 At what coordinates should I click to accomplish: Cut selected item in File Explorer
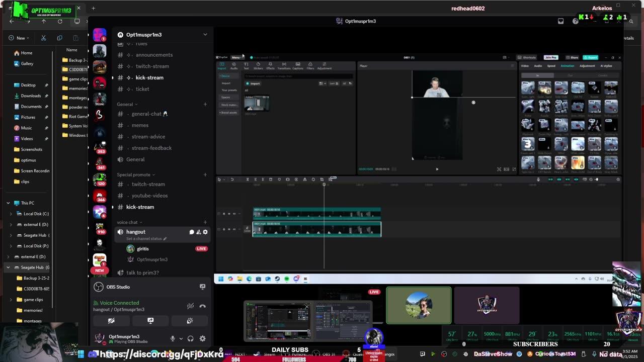pyautogui.click(x=43, y=38)
